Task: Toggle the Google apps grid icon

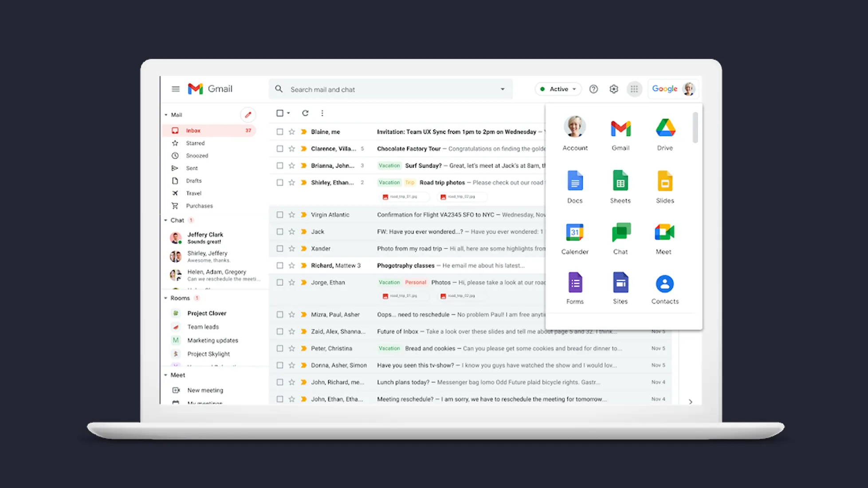Action: pos(634,89)
